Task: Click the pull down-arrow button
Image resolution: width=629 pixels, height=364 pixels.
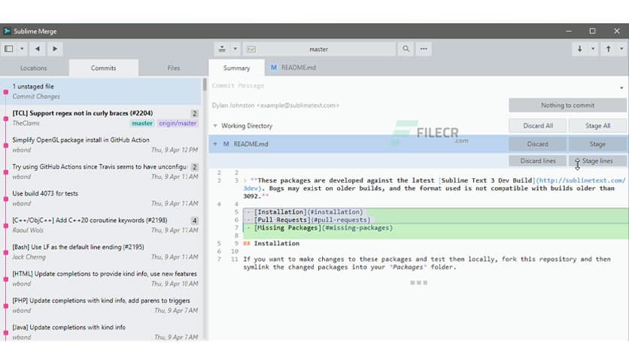Action: click(x=579, y=49)
